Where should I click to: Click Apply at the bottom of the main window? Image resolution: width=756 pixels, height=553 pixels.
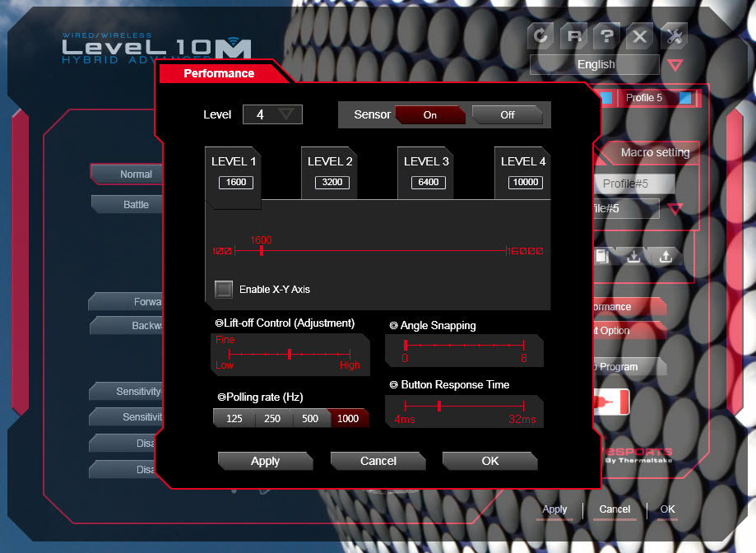[x=554, y=509]
